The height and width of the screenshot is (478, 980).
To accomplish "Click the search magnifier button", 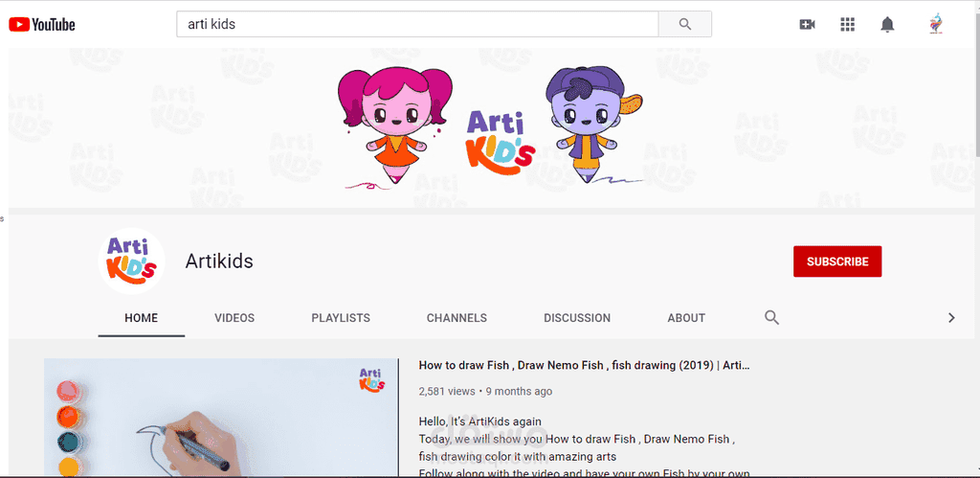I will click(685, 24).
